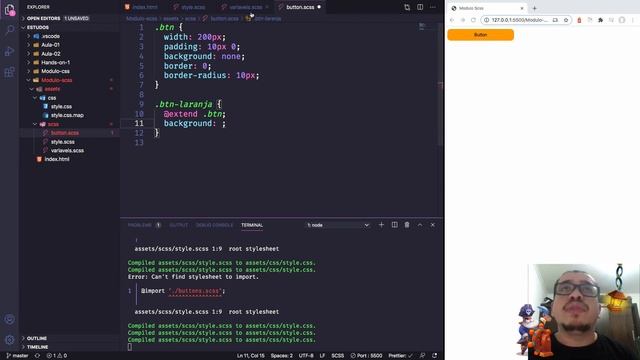
Task: Click the browser address bar URL
Action: (x=519, y=20)
